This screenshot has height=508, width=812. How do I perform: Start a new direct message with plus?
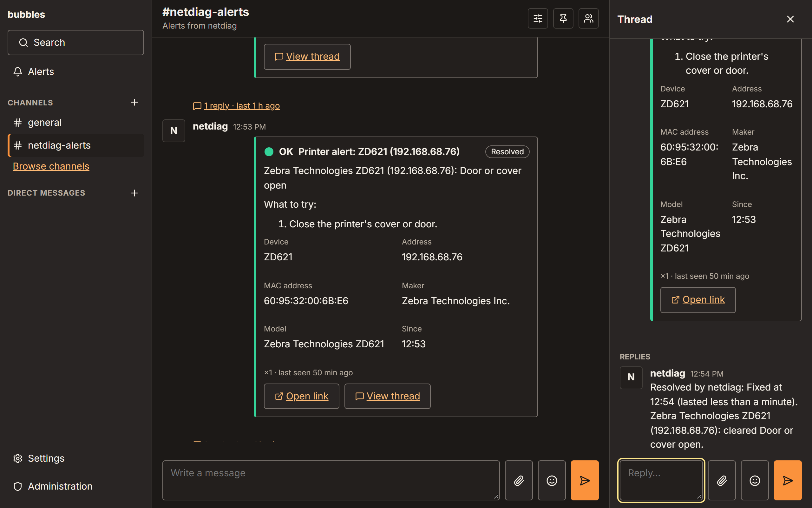134,193
